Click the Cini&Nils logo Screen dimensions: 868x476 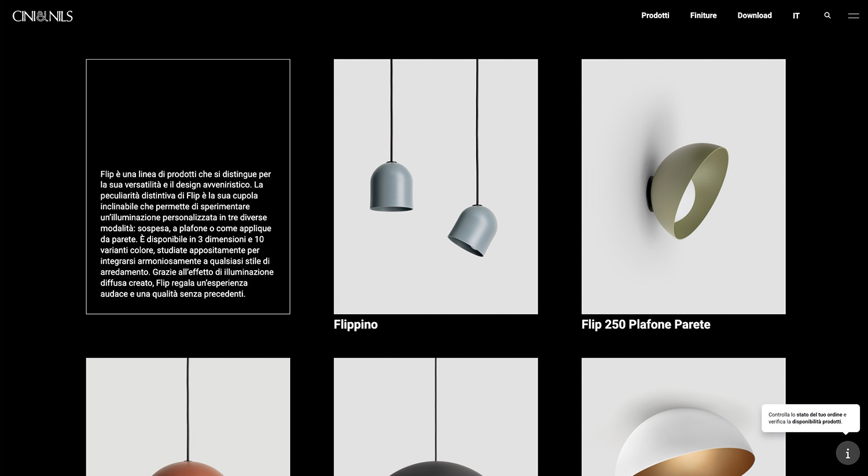pyautogui.click(x=43, y=16)
